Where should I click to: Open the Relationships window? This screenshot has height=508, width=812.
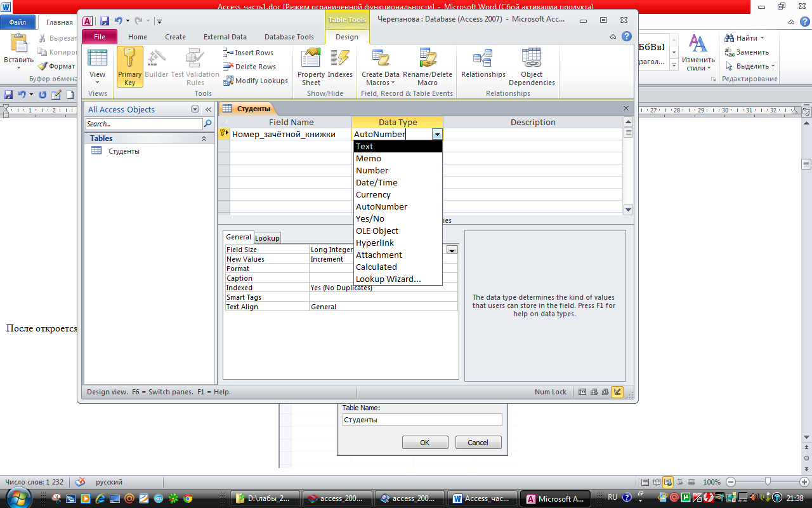pos(483,63)
